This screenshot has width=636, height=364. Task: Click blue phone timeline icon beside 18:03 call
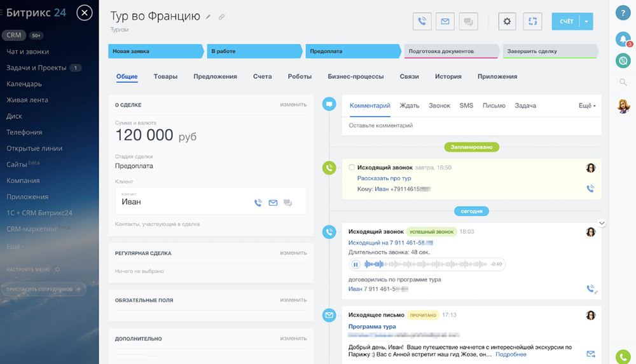coord(329,232)
